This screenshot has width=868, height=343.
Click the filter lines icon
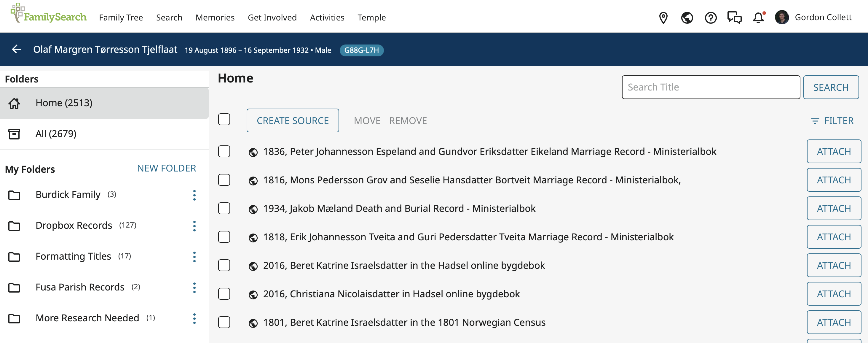point(815,121)
